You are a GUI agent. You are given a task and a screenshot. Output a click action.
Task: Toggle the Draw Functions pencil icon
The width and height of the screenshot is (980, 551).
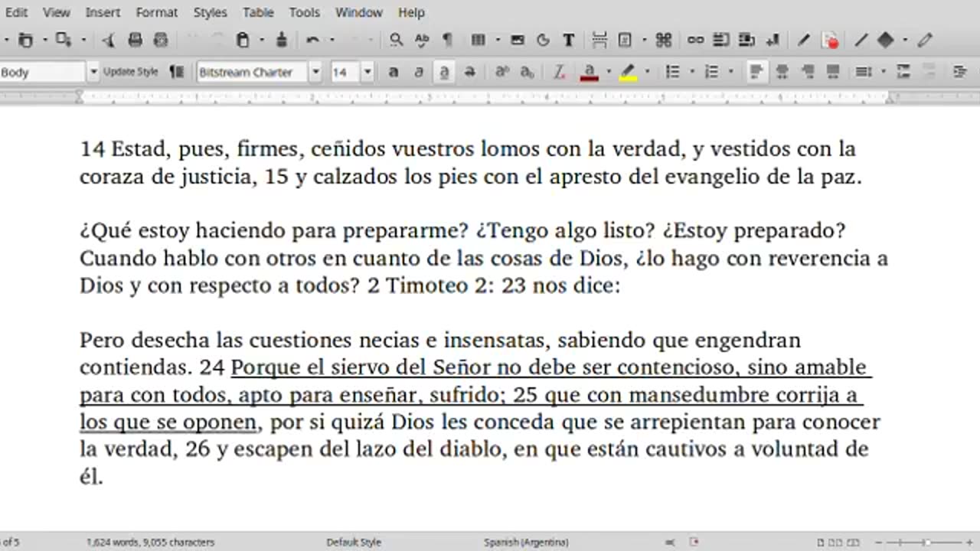[x=925, y=41]
